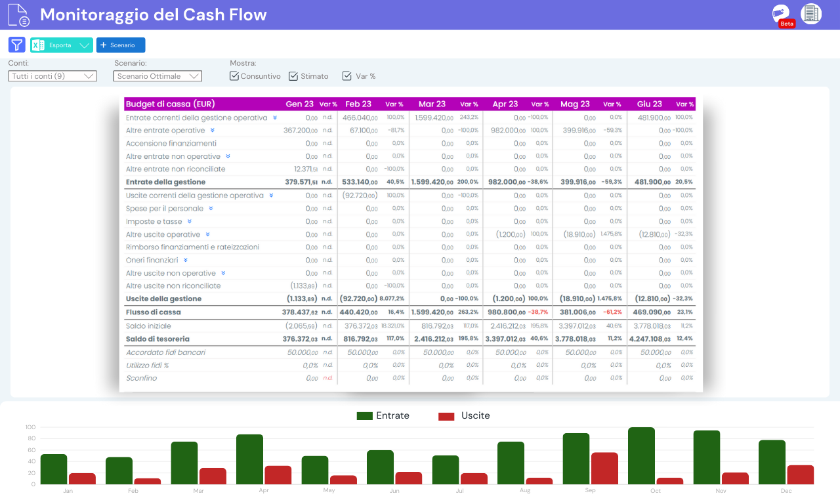Click the red Uscite bar for Sep

pos(604,469)
